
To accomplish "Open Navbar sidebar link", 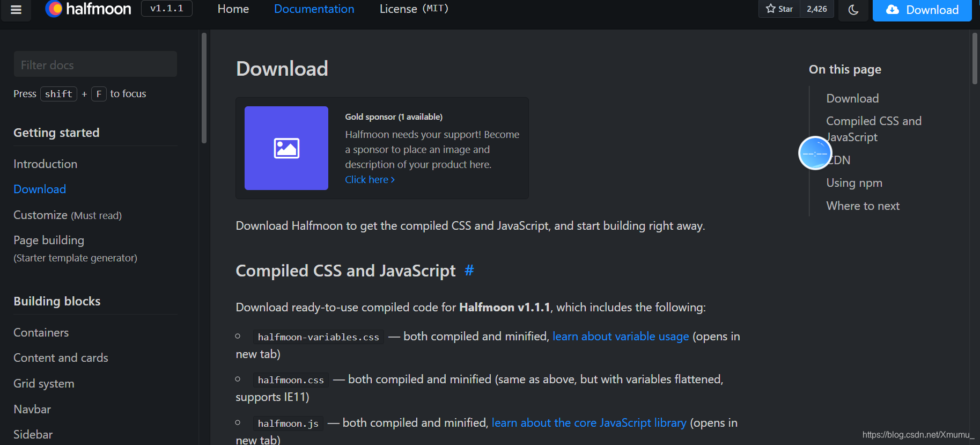I will (x=32, y=409).
